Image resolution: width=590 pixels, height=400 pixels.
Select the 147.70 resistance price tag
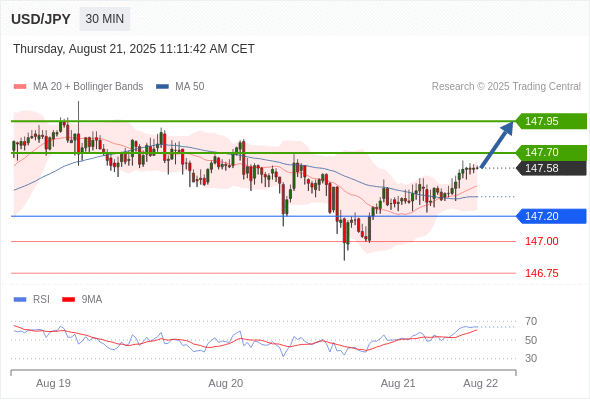(551, 152)
